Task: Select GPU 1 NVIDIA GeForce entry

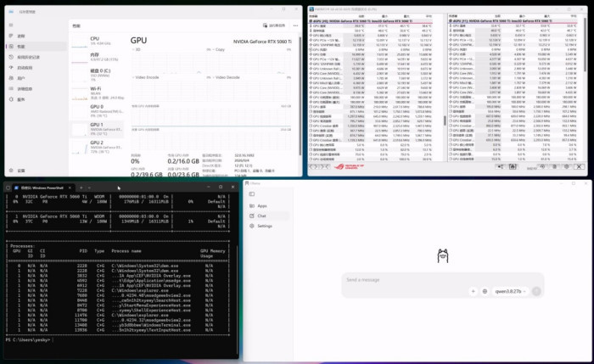Action: tap(98, 129)
